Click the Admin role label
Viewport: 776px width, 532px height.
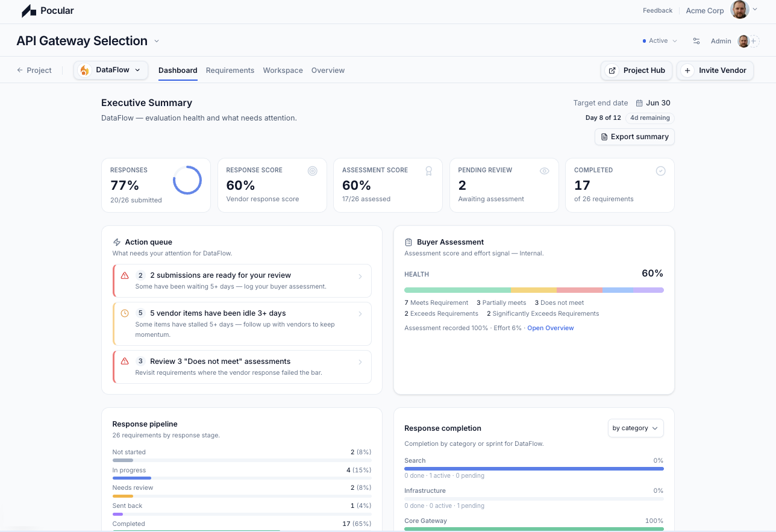(x=721, y=41)
